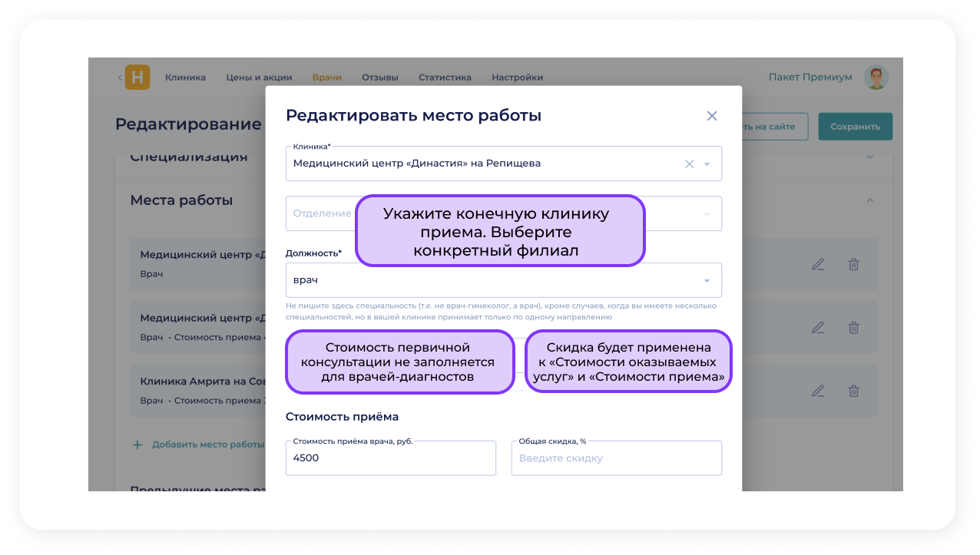Click the trash icon for the second listed workplace
Image resolution: width=980 pixels, height=555 pixels.
tap(853, 328)
